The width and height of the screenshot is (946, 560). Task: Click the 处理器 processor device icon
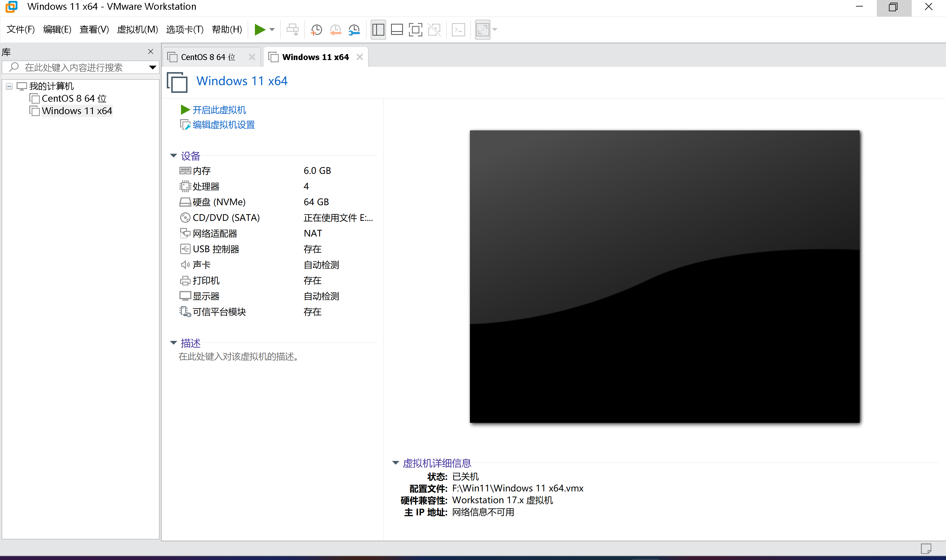[x=185, y=186]
